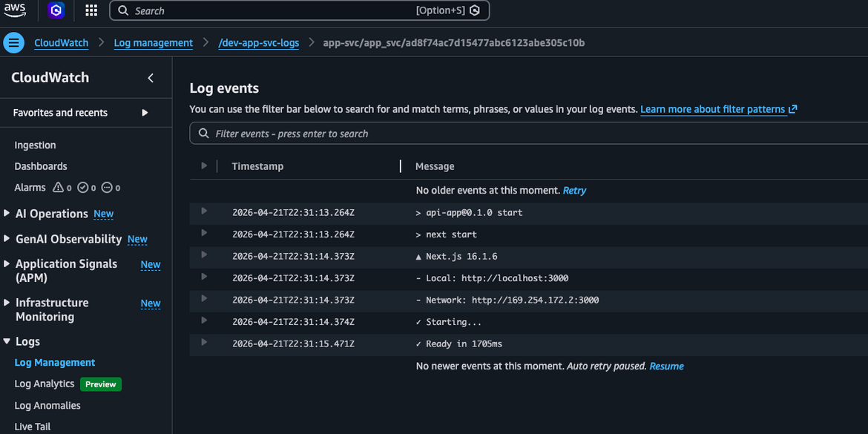The height and width of the screenshot is (434, 868).
Task: Expand all rows via header triangle
Action: tap(204, 165)
